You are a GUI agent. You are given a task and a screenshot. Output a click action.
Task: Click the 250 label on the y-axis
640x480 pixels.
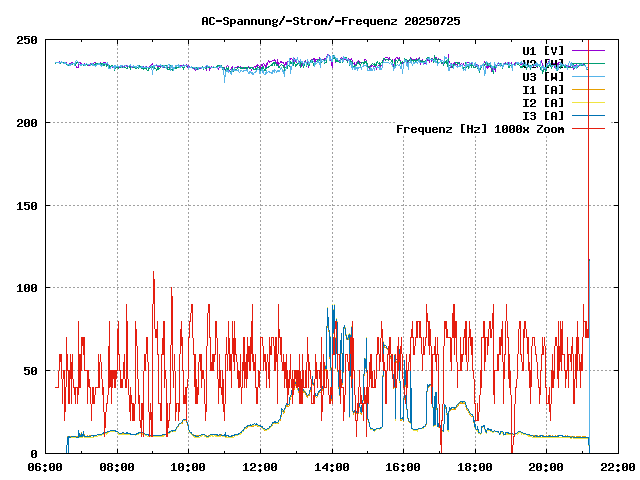pos(27,40)
